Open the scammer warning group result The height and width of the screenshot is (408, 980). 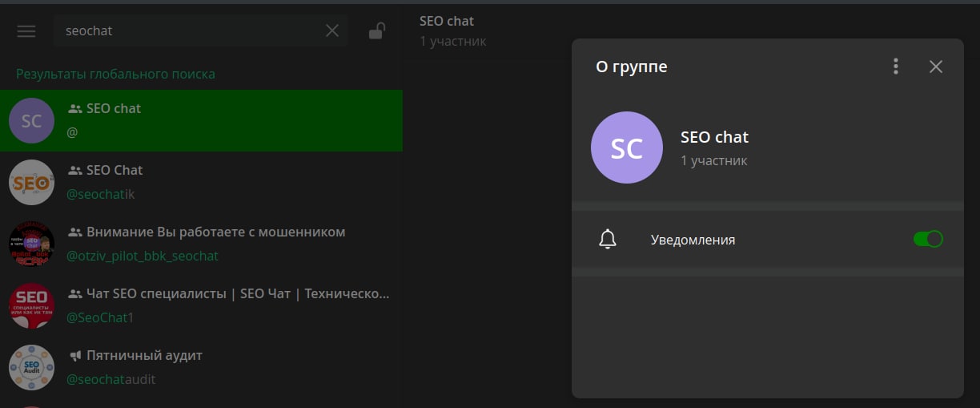click(x=224, y=244)
